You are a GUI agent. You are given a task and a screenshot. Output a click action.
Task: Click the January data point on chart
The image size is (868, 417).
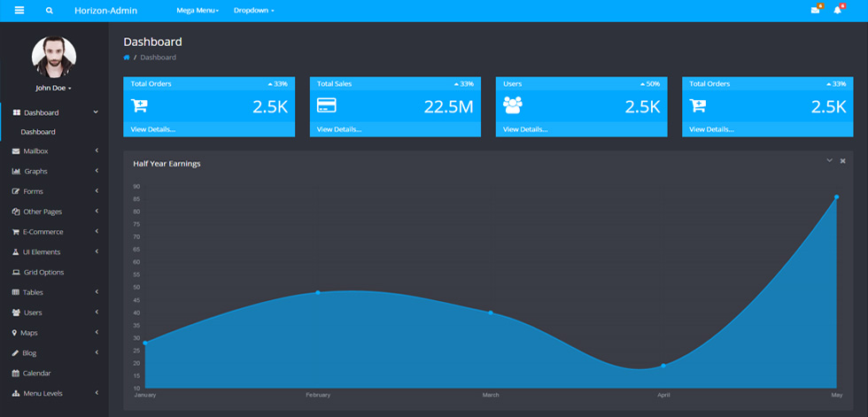click(145, 343)
